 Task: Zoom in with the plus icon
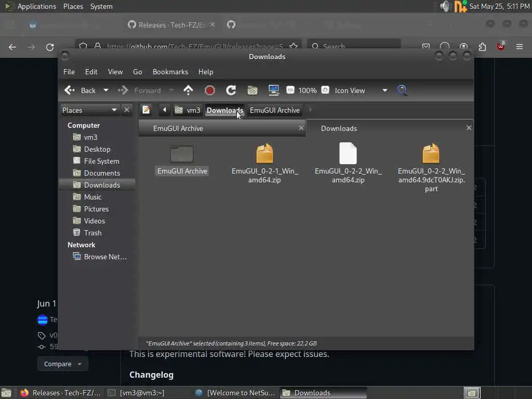click(325, 90)
